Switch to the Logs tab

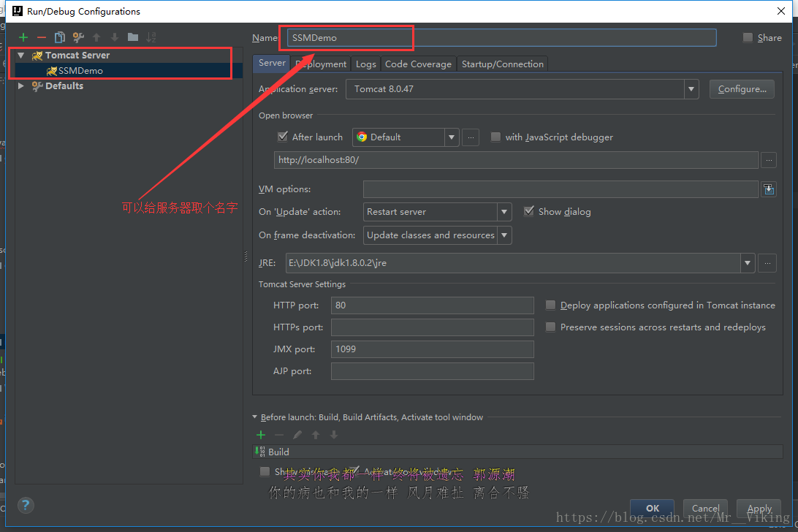[365, 64]
